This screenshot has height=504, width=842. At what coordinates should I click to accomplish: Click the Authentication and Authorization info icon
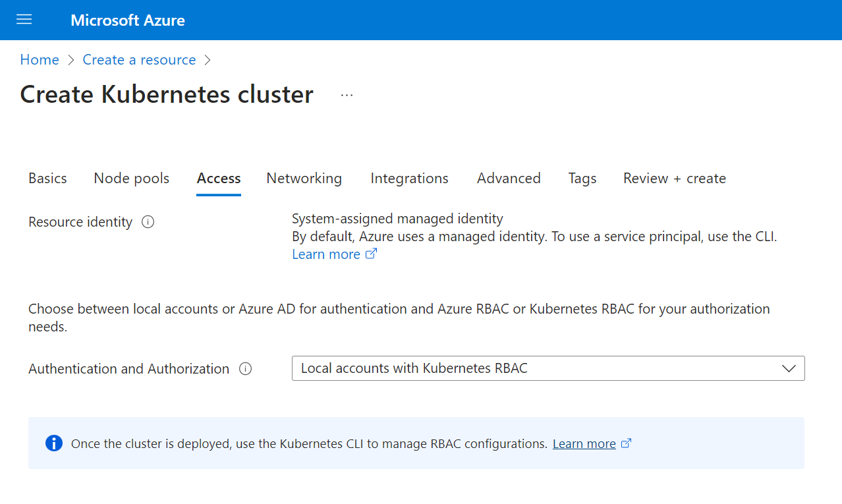245,369
